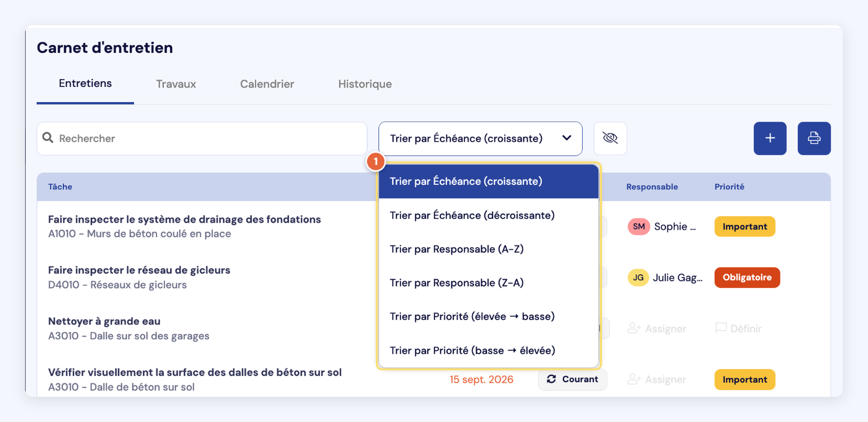Click the Responsable column header
This screenshot has width=868, height=422.
(652, 187)
